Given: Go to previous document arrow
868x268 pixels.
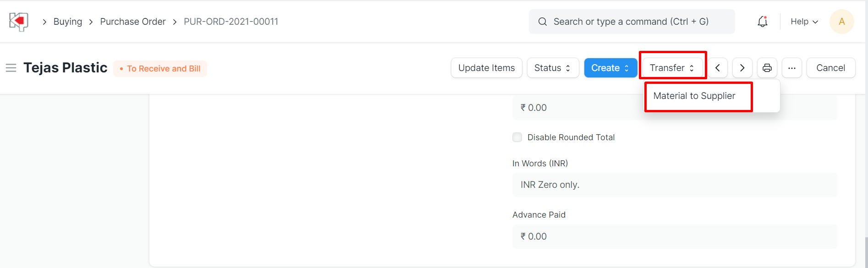Looking at the screenshot, I should [718, 68].
